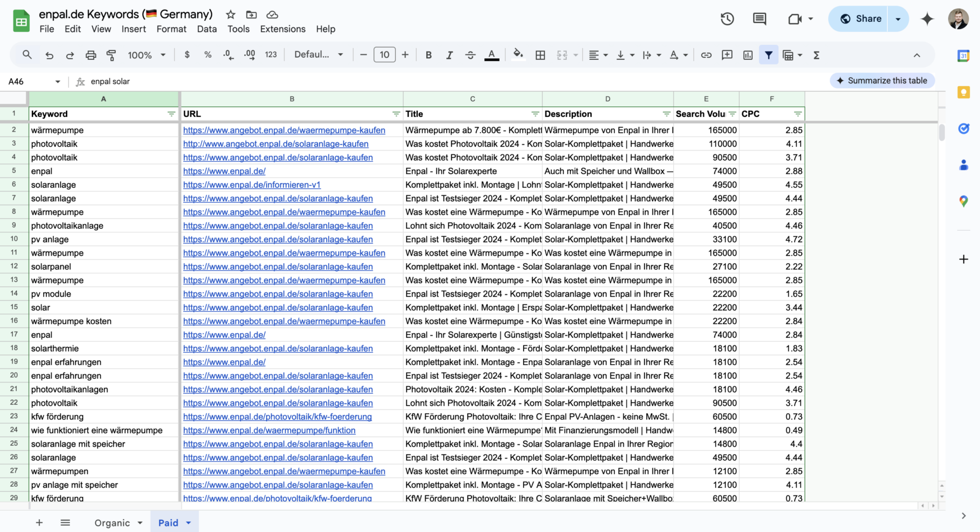Switch to the Organic sheet tab
The width and height of the screenshot is (980, 532).
[114, 522]
